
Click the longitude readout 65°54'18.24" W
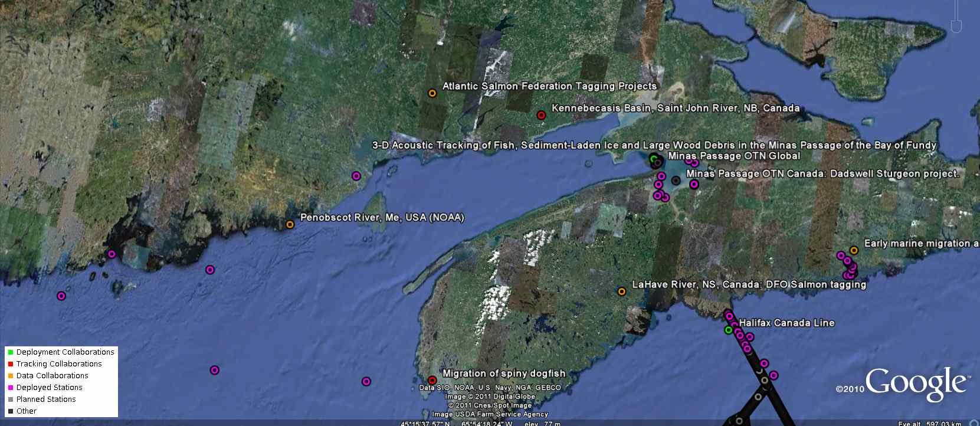pos(487,423)
